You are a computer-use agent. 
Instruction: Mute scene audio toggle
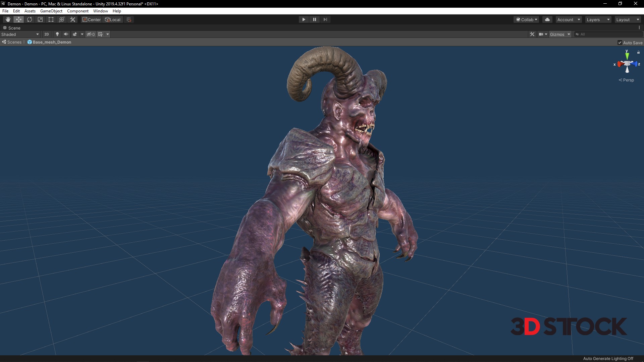pos(66,34)
